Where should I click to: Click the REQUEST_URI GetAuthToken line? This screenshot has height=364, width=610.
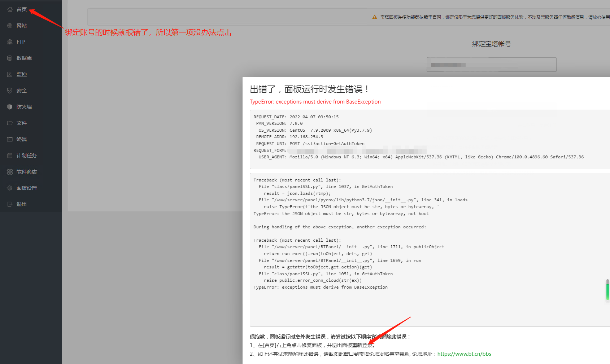click(x=310, y=144)
